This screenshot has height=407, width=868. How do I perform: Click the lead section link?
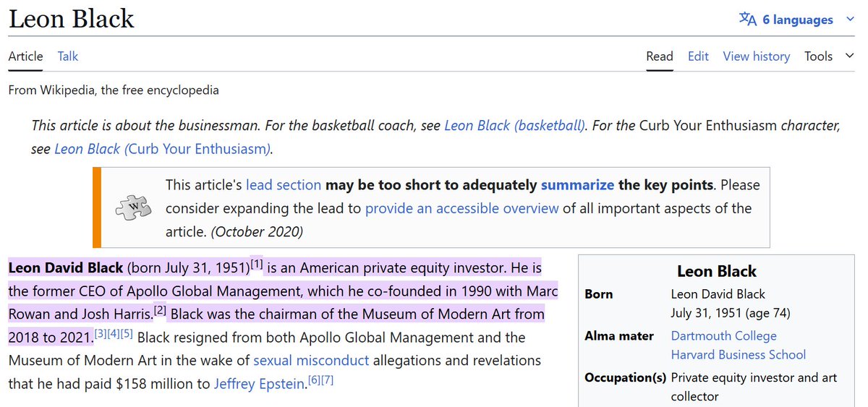(283, 185)
